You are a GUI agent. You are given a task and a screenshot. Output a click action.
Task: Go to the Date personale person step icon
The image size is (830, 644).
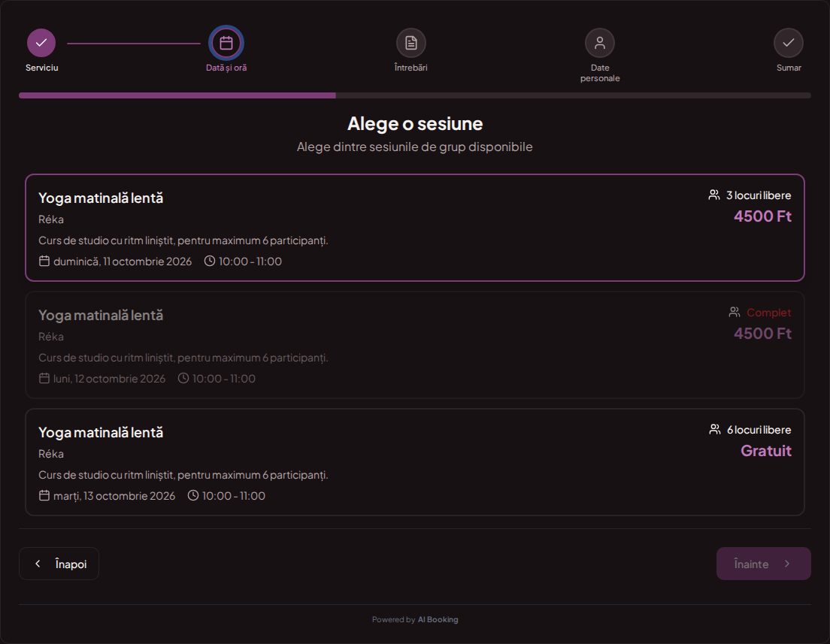click(x=600, y=43)
